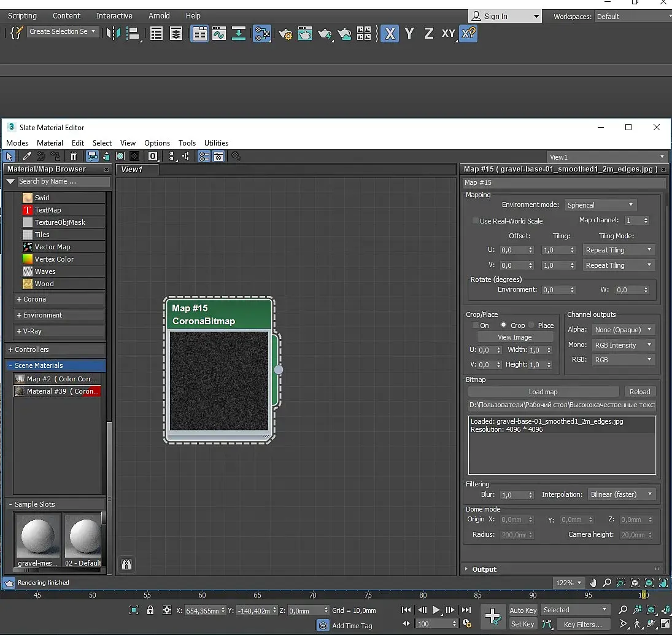Image resolution: width=672 pixels, height=635 pixels.
Task: Enable Use Real-World Scale checkbox
Action: click(x=475, y=221)
